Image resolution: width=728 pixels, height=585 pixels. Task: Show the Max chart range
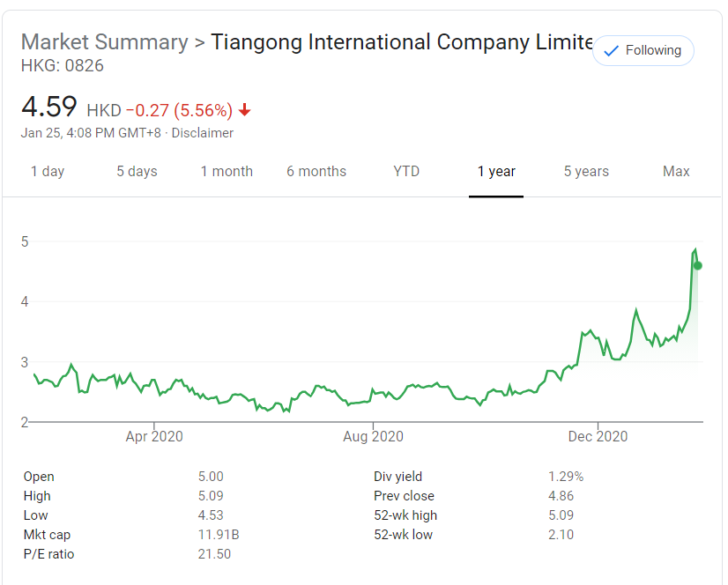[x=676, y=171]
